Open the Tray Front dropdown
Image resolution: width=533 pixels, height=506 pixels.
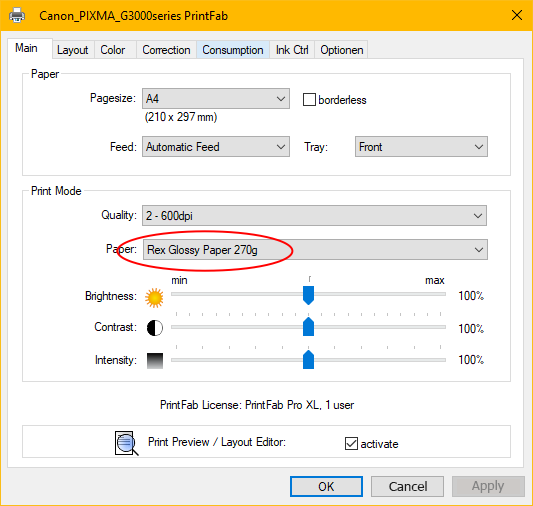[x=421, y=146]
